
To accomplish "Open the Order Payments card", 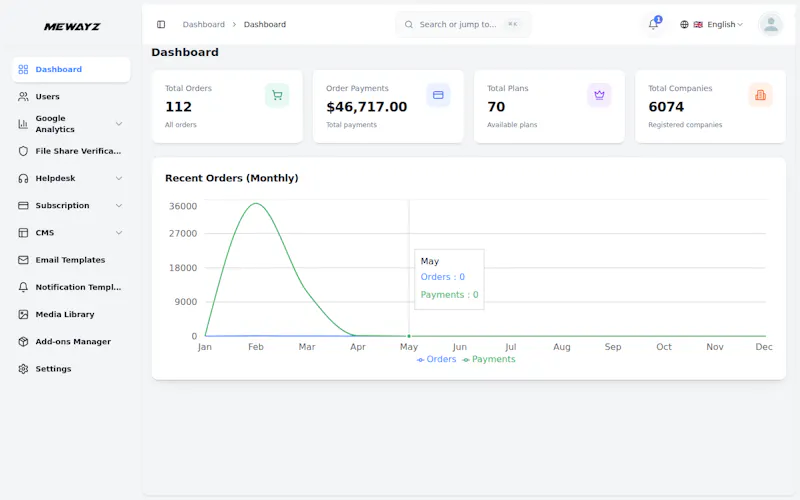I will (x=388, y=107).
